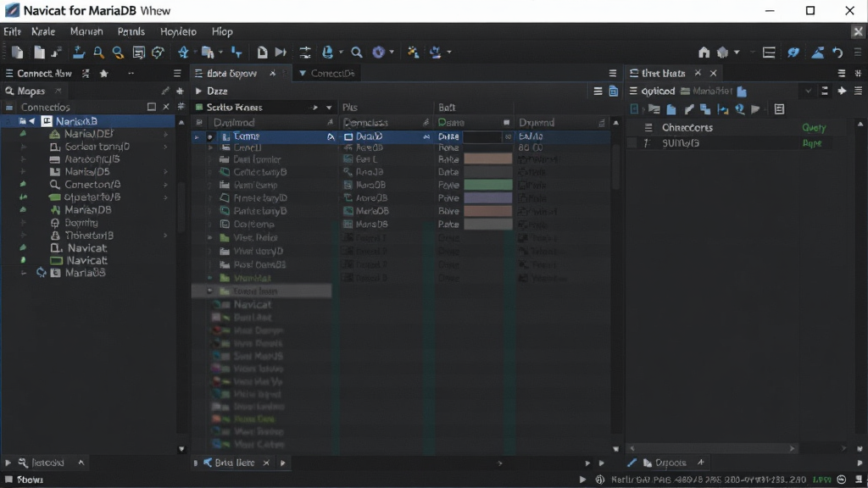This screenshot has width=868, height=488.
Task: Switch to the ConnectDb tab
Action: click(x=327, y=73)
